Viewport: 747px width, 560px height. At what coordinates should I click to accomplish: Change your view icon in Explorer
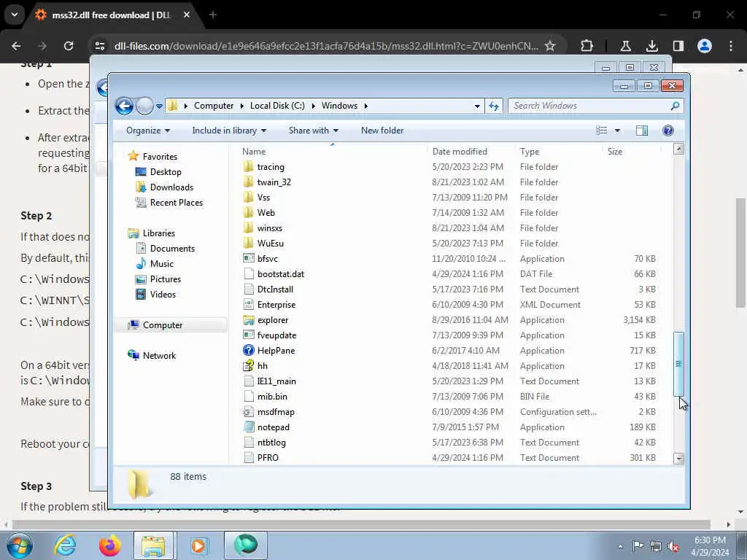tap(601, 131)
